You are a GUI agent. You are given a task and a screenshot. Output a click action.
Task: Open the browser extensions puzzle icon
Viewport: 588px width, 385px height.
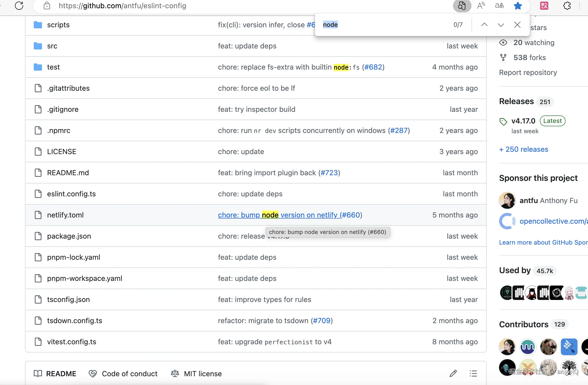pos(567,6)
